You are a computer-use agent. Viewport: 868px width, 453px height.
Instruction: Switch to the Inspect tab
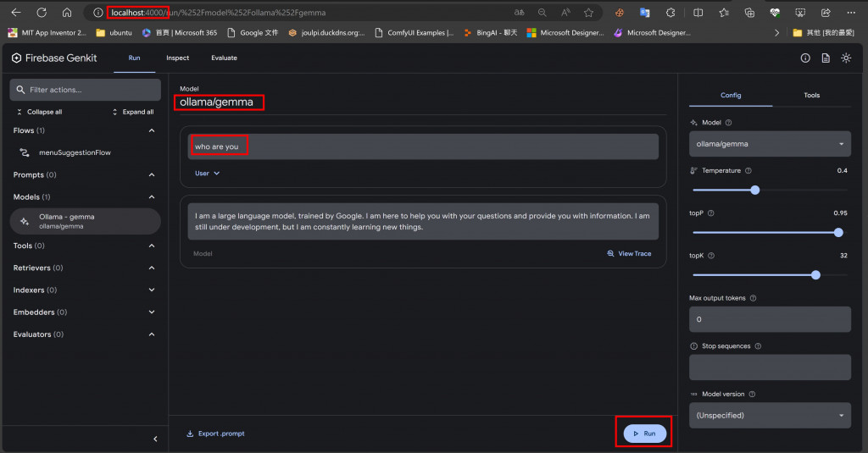[178, 58]
